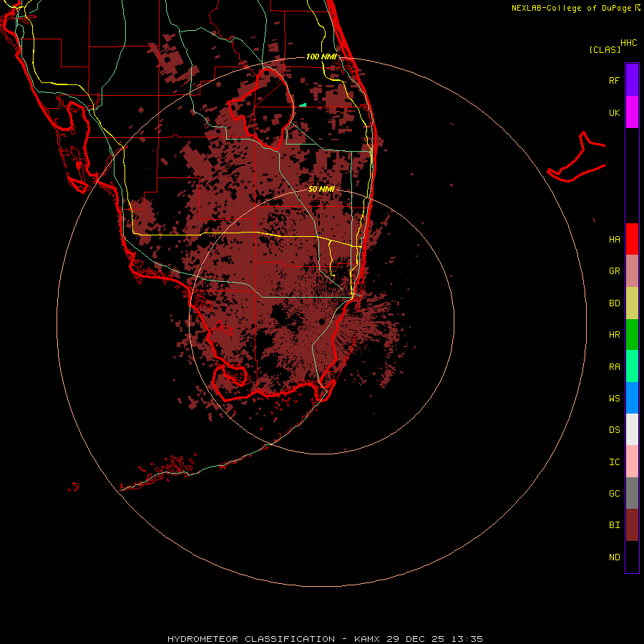Click the HR green legend swatch

632,335
